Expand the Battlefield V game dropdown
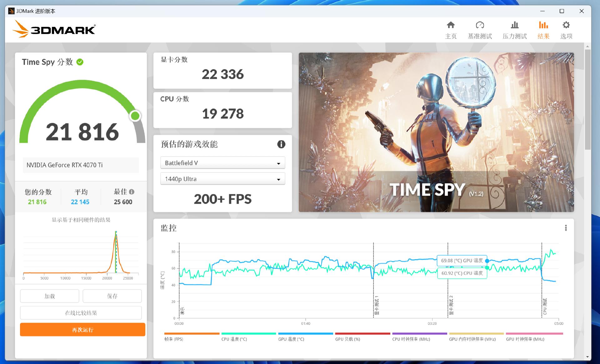Viewport: 600px width, 364px height. coord(222,163)
